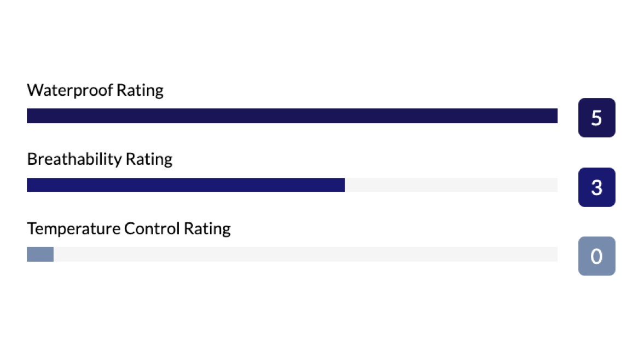Click the dark filled part of Breathability bar
Image resolution: width=644 pixels, height=357 pixels.
185,185
